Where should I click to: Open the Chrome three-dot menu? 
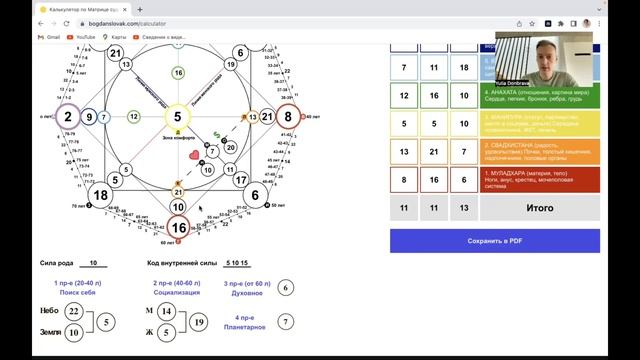(599, 24)
